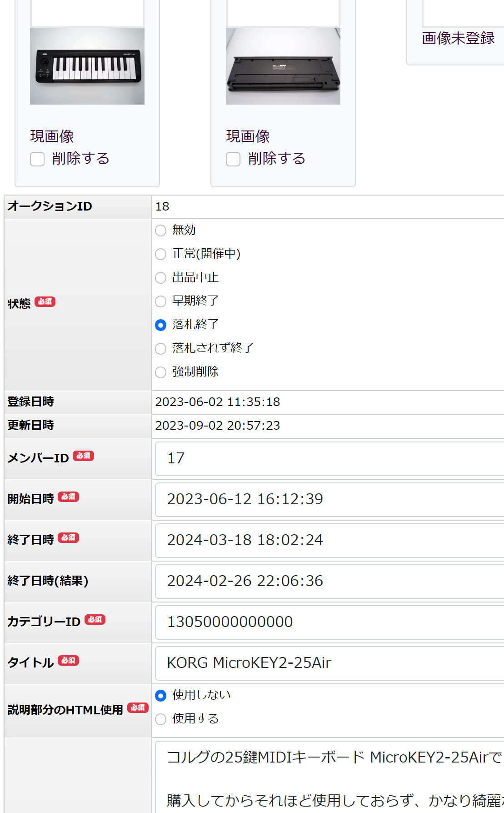Choose 出品中止 status radio button
The width and height of the screenshot is (504, 813).
pos(161,278)
